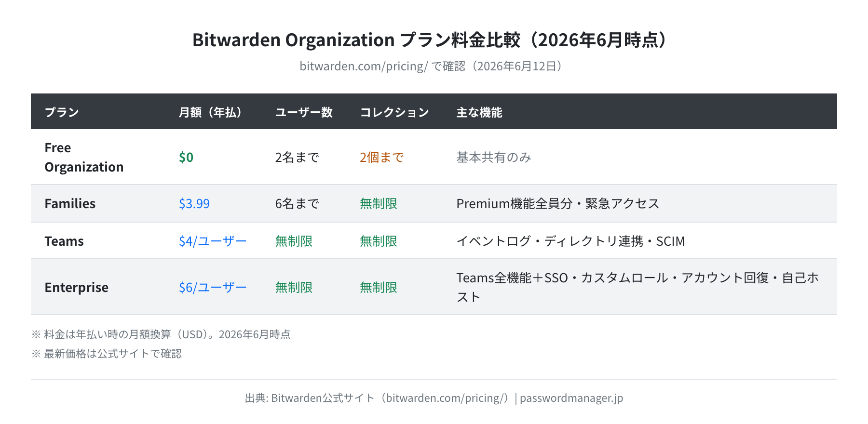Select the 'プラン' column header

pyautogui.click(x=62, y=112)
